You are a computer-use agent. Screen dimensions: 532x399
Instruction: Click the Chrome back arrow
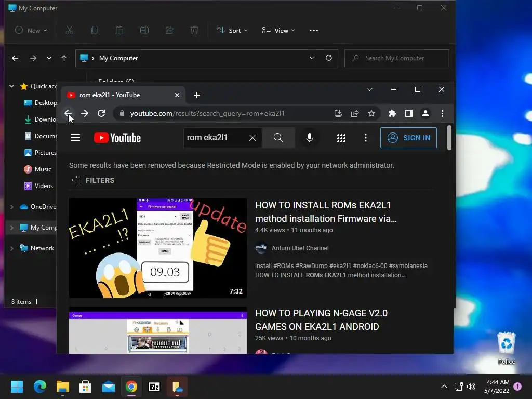tap(68, 113)
